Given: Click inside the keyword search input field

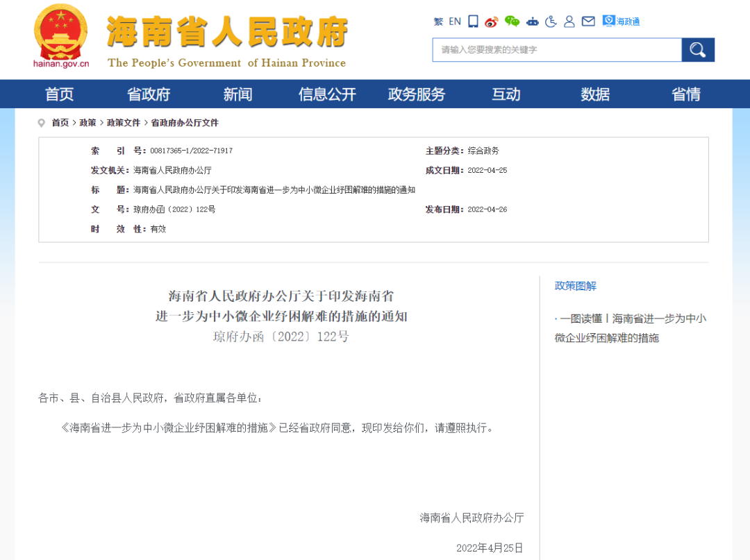Looking at the screenshot, I should (556, 49).
